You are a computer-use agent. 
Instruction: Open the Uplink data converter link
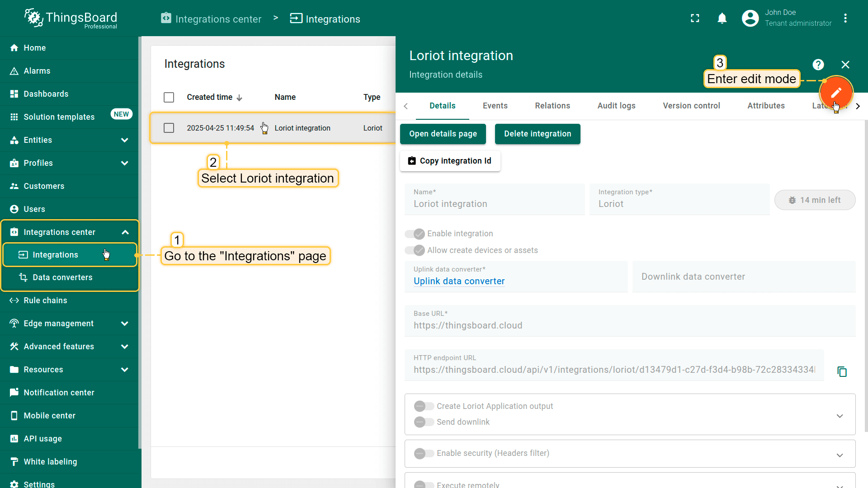pyautogui.click(x=459, y=281)
